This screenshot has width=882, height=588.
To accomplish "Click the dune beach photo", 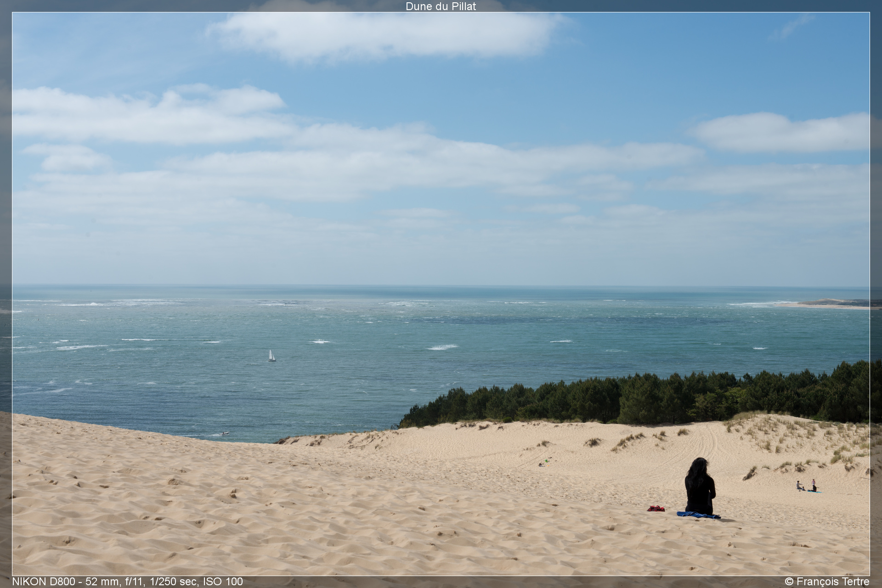I will [441, 294].
